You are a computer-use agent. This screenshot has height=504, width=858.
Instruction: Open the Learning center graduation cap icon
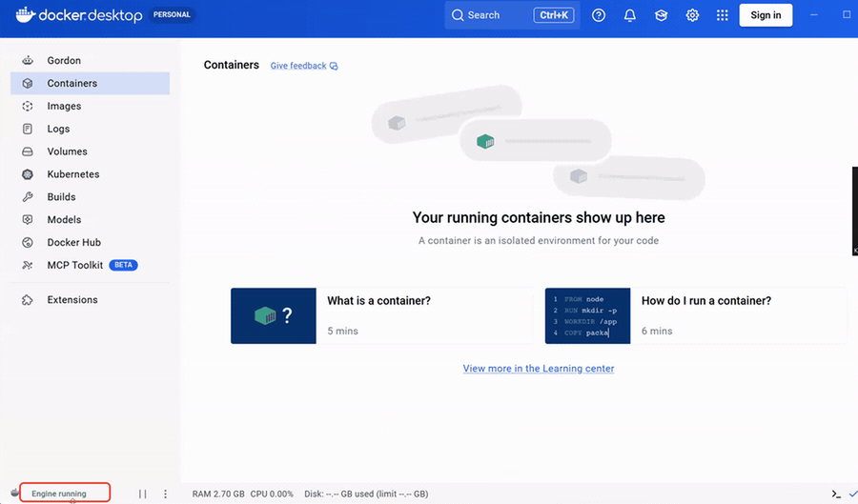click(661, 15)
